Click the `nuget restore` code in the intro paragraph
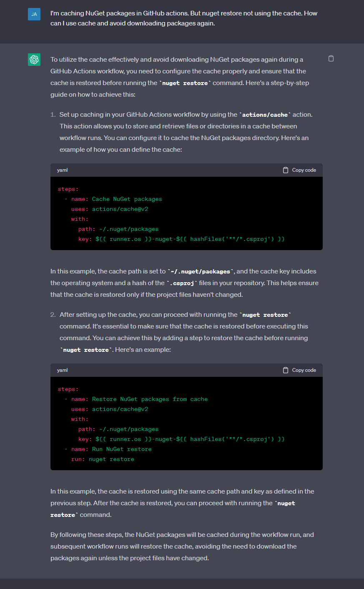 tap(185, 83)
